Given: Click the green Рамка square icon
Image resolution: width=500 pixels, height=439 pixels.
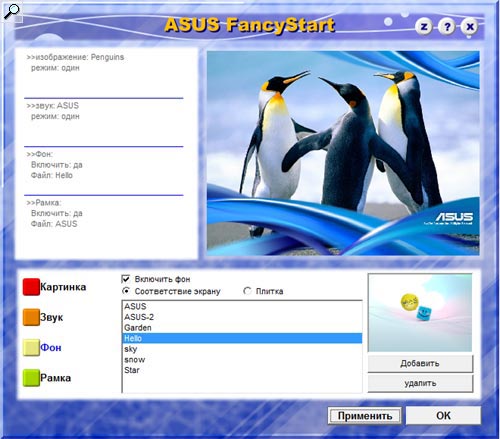Looking at the screenshot, I should point(31,378).
